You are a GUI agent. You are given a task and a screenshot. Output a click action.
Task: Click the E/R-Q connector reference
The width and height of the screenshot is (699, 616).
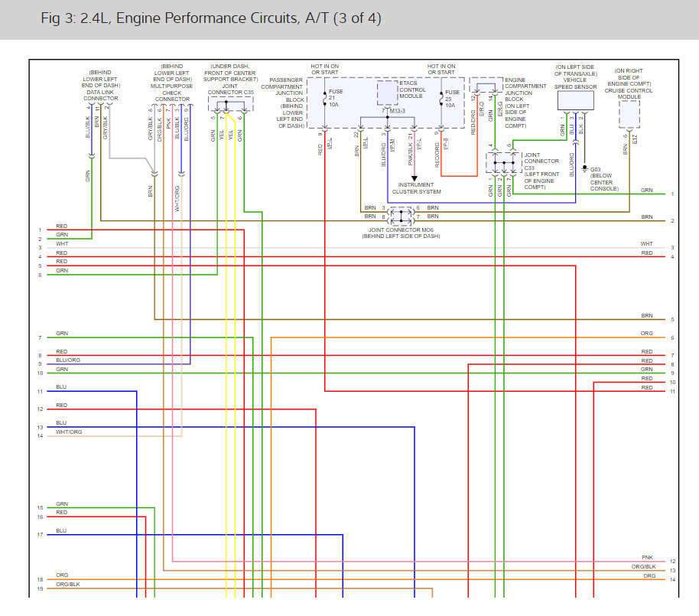coord(482,109)
